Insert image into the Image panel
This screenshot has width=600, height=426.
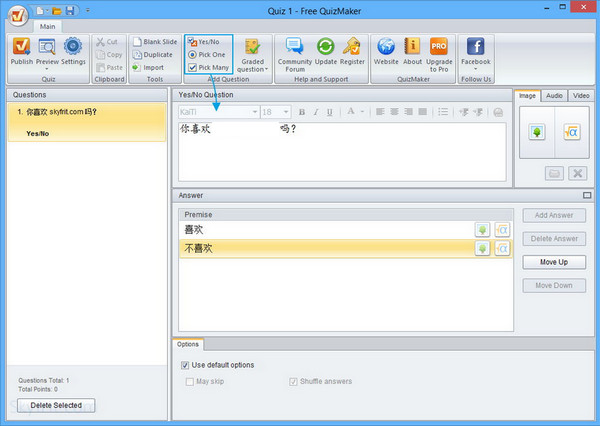tap(536, 131)
